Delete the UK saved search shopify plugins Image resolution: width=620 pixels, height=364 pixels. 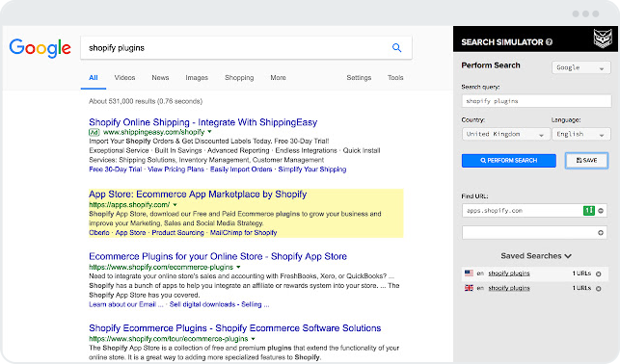599,289
